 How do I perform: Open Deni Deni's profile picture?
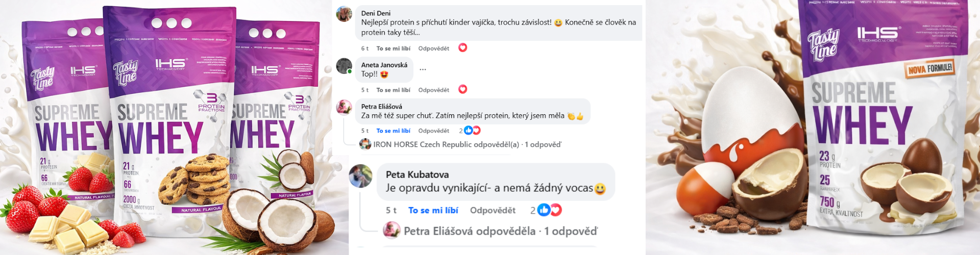[x=344, y=14]
